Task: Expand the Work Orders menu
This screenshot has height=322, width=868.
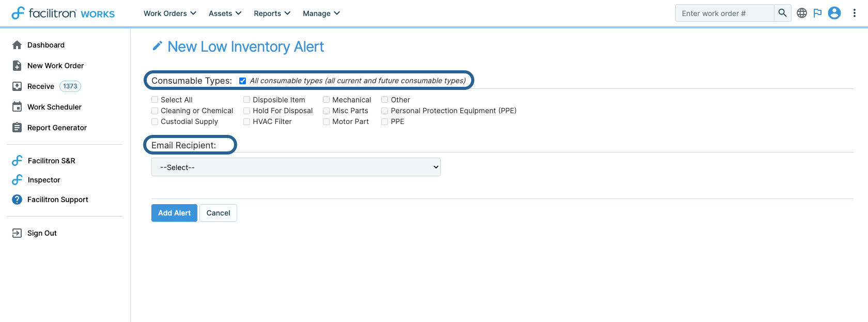Action: (x=170, y=13)
